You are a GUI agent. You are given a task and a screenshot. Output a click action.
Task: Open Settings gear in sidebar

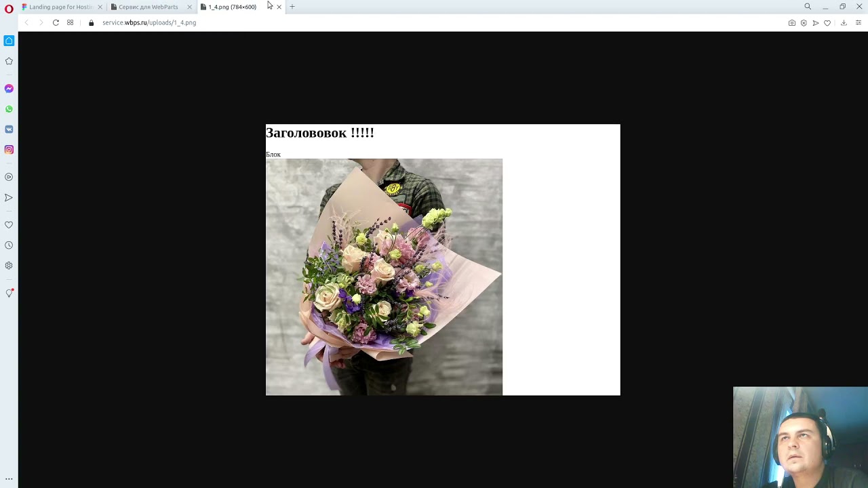tap(9, 266)
